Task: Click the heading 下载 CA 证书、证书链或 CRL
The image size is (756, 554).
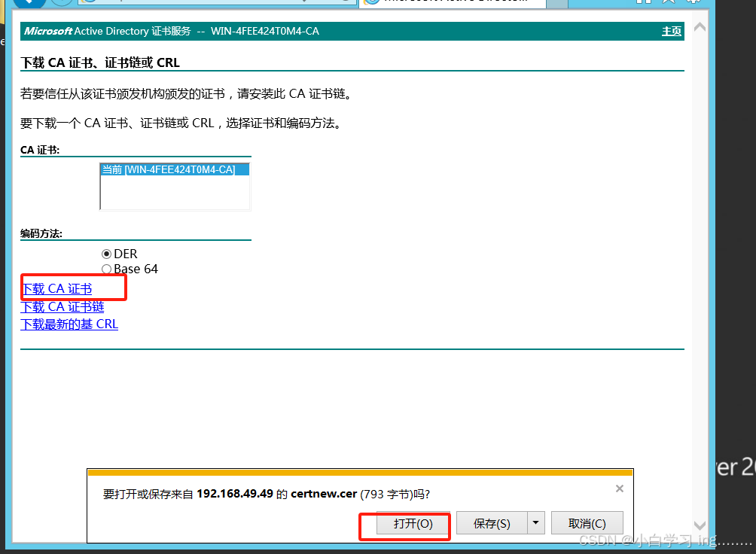Action: coord(100,62)
